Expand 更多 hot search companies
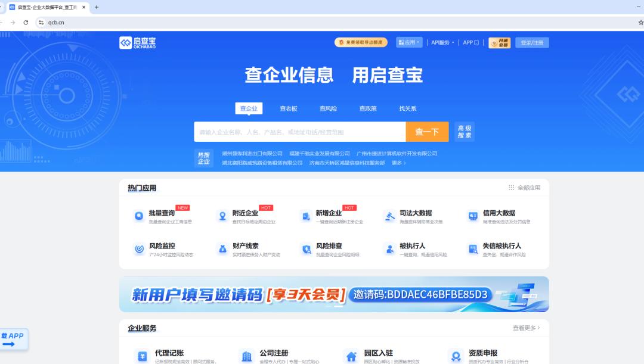Viewport: 644px width, 364px height. (398, 163)
